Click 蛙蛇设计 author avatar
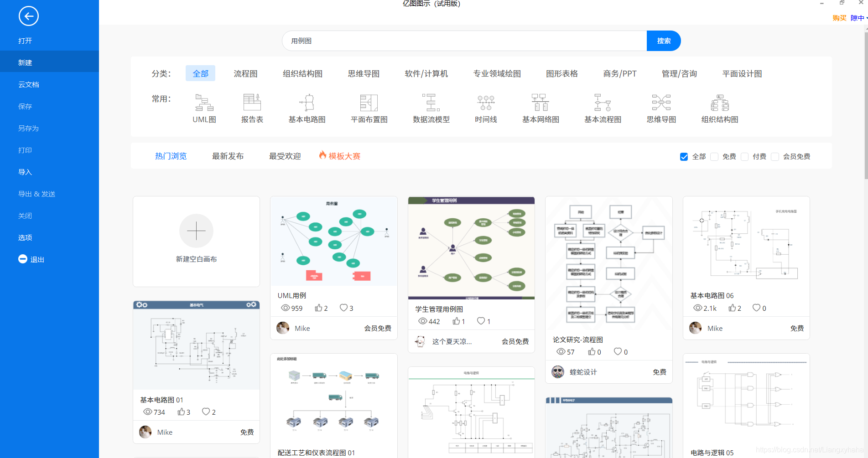Image resolution: width=868 pixels, height=458 pixels. coord(558,372)
